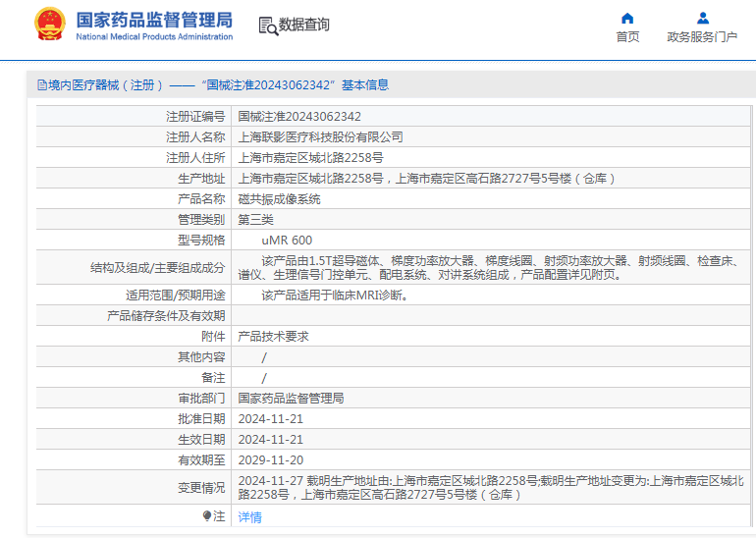Open the 政务服务门户 menu item
This screenshot has width=756, height=538.
pos(702,37)
